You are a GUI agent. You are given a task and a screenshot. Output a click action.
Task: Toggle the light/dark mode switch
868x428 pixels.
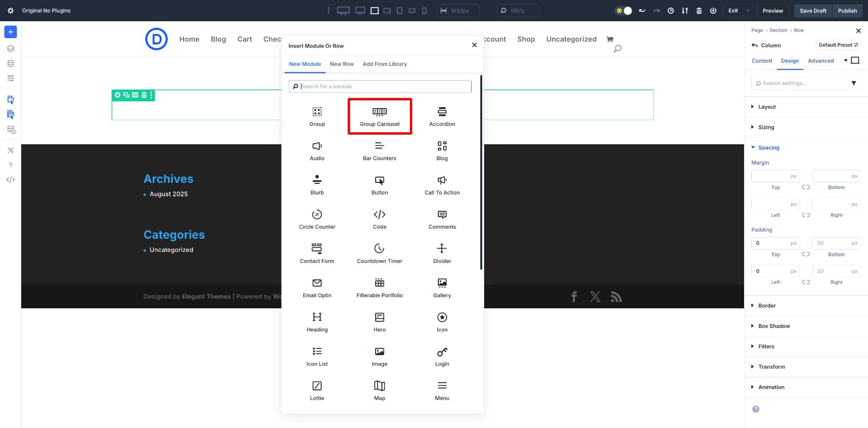click(624, 11)
